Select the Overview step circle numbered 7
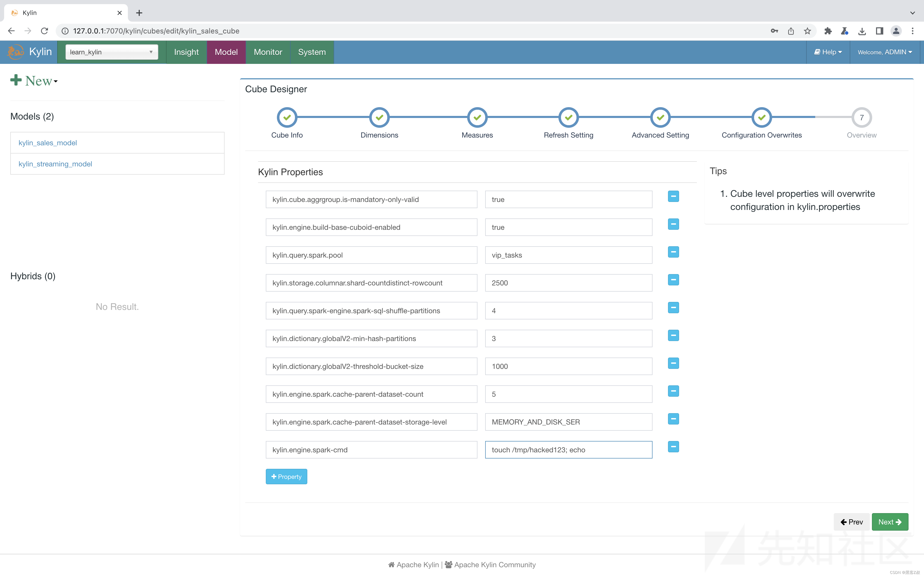The height and width of the screenshot is (577, 924). (x=861, y=117)
